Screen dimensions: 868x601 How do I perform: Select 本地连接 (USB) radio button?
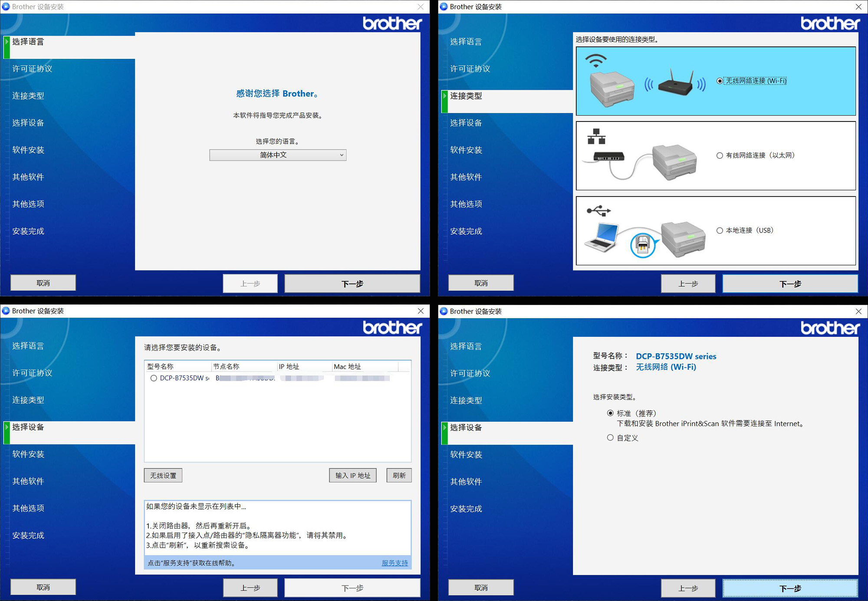pos(720,230)
